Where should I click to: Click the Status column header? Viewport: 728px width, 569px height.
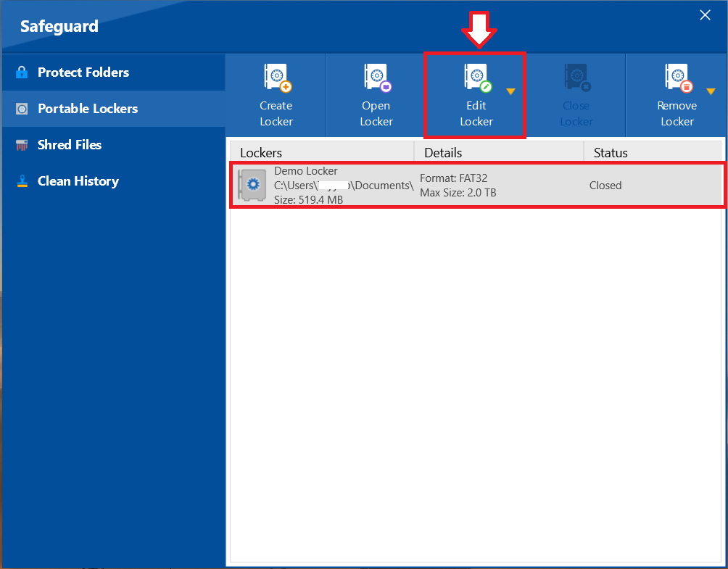pyautogui.click(x=653, y=152)
